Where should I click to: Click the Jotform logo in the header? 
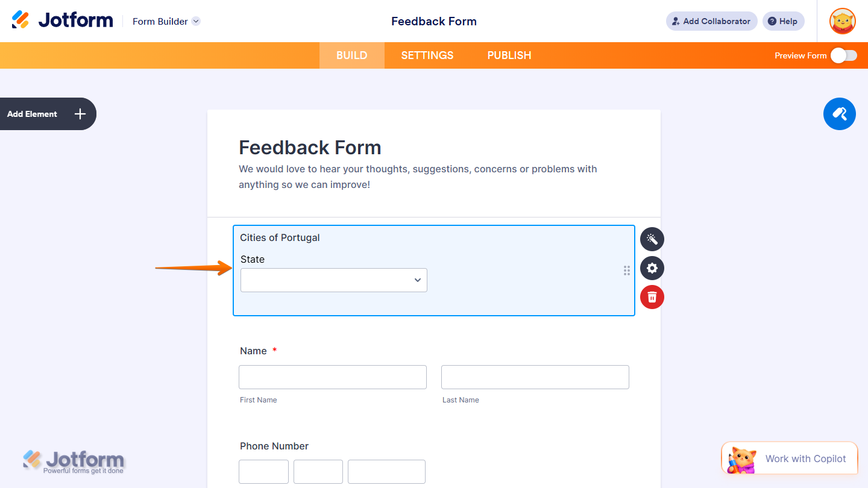[62, 19]
